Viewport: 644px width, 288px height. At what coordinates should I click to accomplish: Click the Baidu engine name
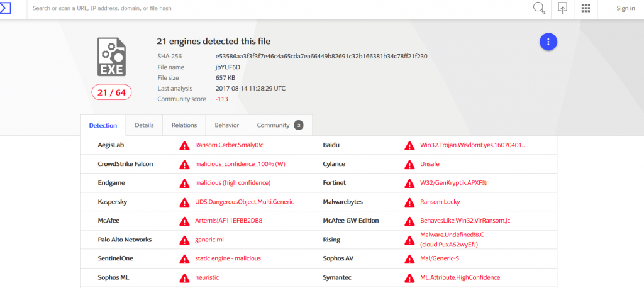tap(331, 145)
